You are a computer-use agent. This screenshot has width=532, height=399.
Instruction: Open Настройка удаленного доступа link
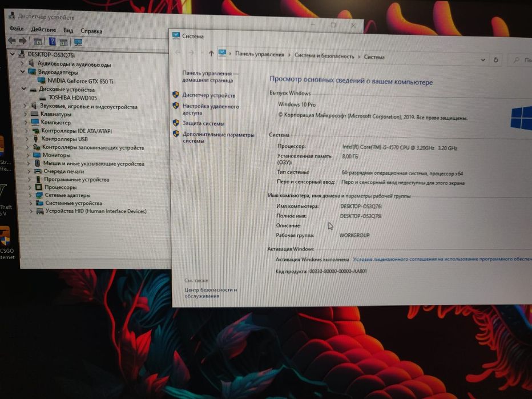(211, 109)
